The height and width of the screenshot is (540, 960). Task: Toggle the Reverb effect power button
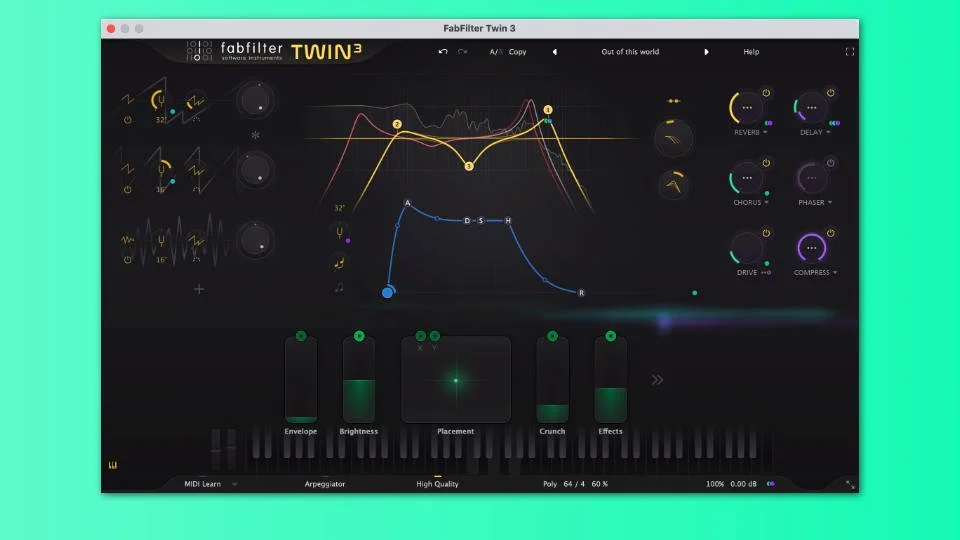point(766,93)
